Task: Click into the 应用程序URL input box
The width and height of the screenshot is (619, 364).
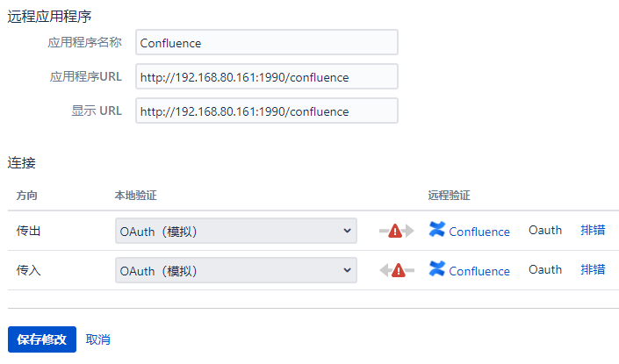Action: pyautogui.click(x=266, y=77)
